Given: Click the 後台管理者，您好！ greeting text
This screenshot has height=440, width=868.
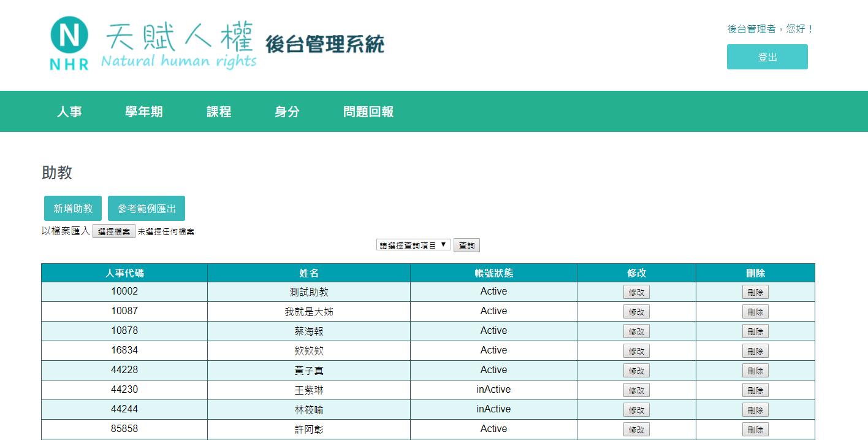Looking at the screenshot, I should coord(771,29).
